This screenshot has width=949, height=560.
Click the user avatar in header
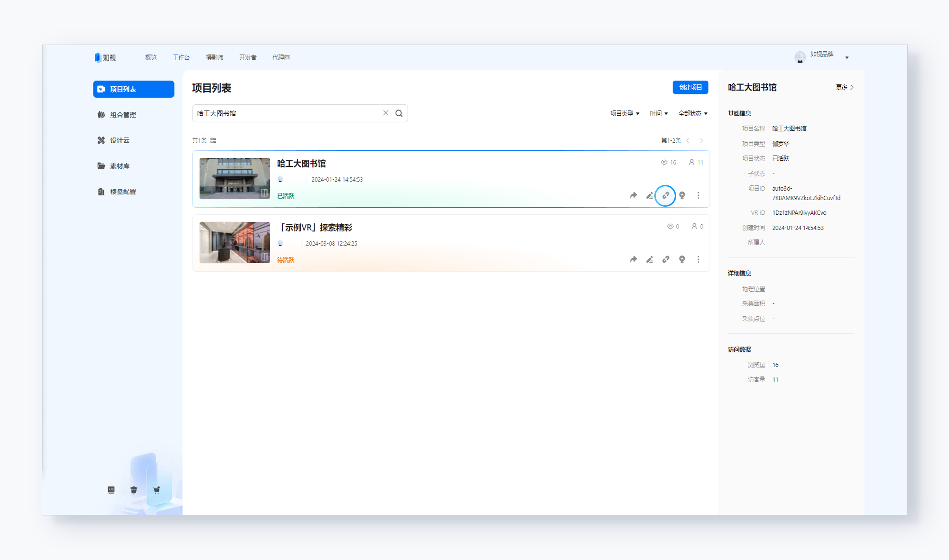(800, 57)
